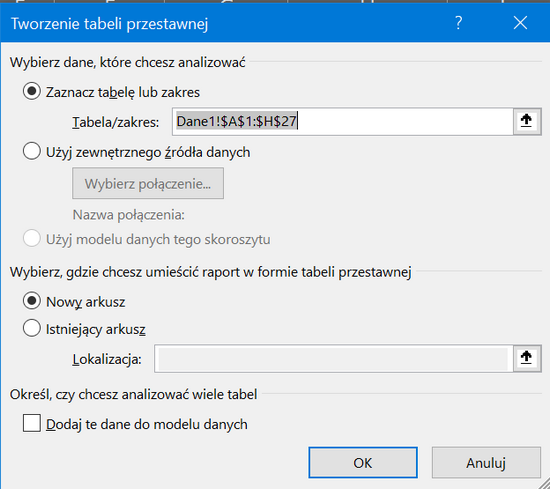
Task: Click the range-picker arrow beside Lokalizacja
Action: [x=526, y=358]
